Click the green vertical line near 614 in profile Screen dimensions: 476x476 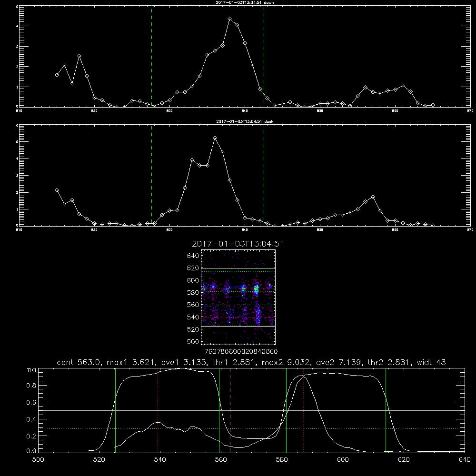pyautogui.click(x=386, y=410)
